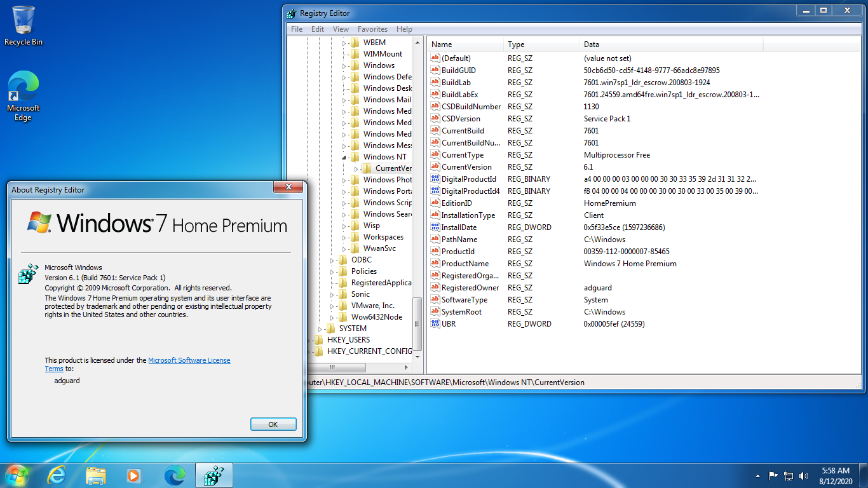This screenshot has width=868, height=488.
Task: Select the BuildGUID value icon
Action: click(x=435, y=70)
